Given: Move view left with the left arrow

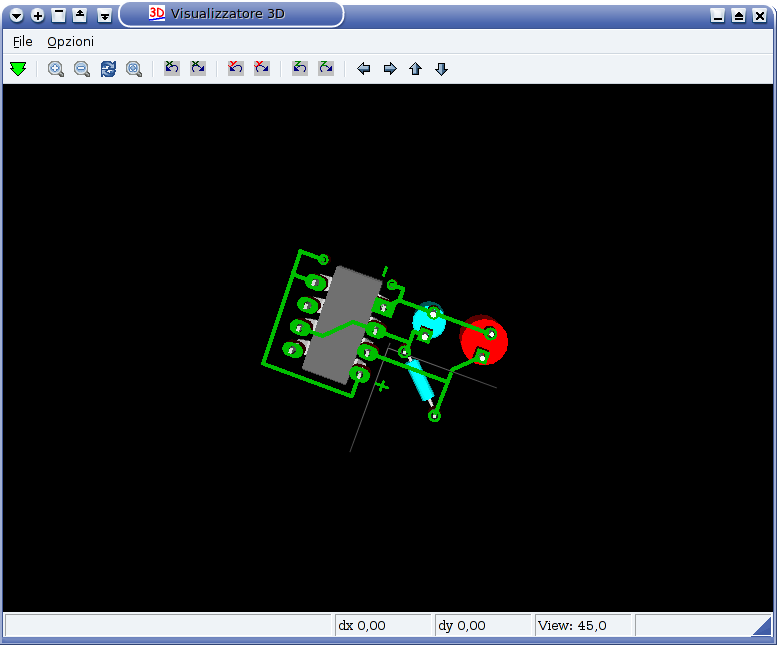Looking at the screenshot, I should [x=364, y=68].
